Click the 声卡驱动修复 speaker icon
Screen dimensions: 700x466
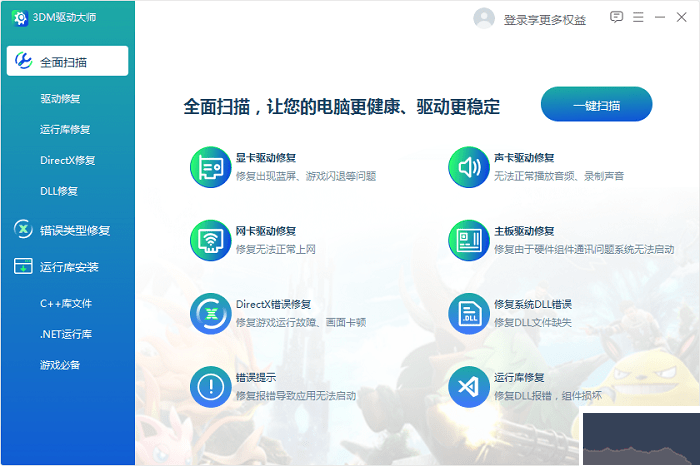coord(469,167)
